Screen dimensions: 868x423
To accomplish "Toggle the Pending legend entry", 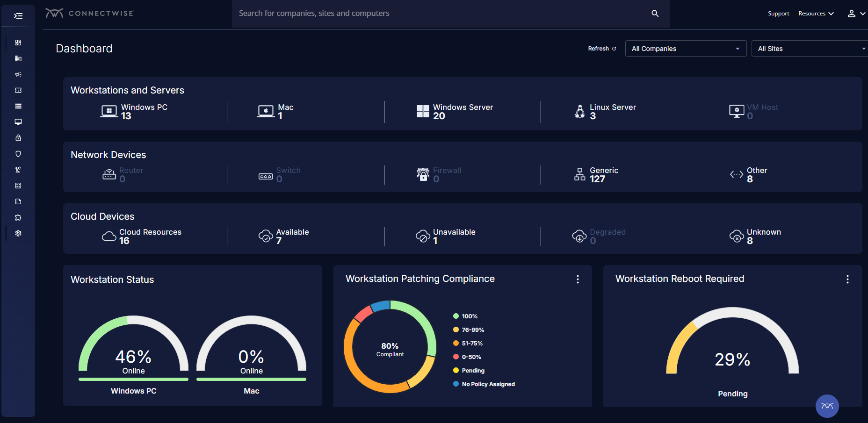I will 469,371.
